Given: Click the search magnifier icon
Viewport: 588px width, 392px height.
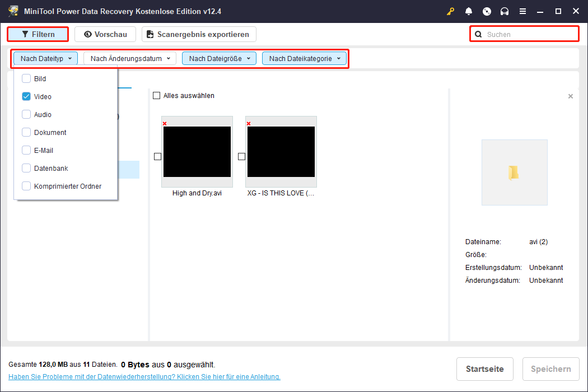Looking at the screenshot, I should tap(478, 35).
